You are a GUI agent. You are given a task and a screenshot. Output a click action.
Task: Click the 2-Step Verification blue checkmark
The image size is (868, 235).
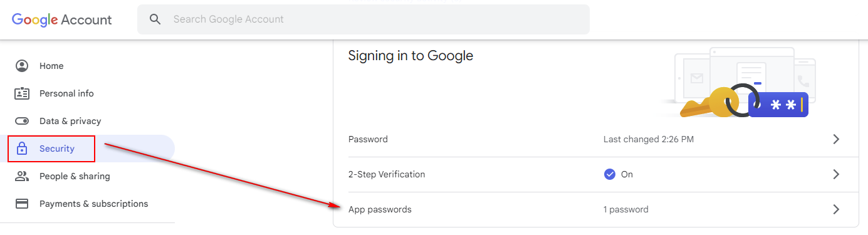609,174
